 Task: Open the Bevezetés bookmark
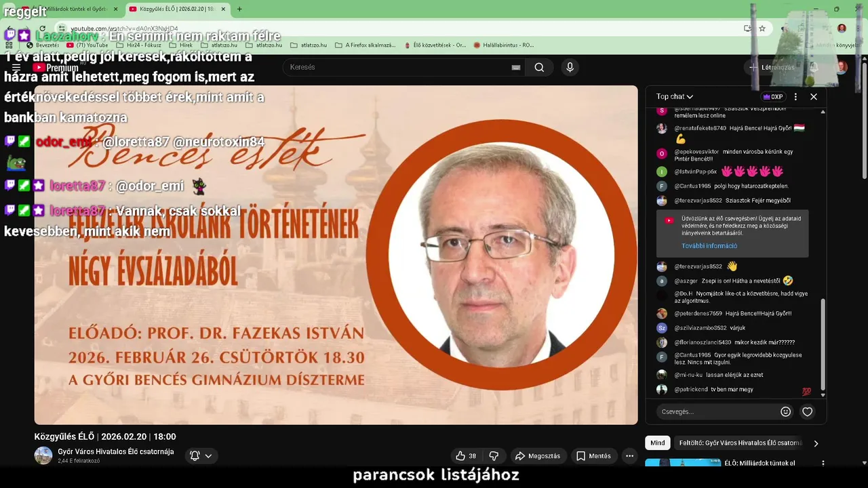coord(42,45)
